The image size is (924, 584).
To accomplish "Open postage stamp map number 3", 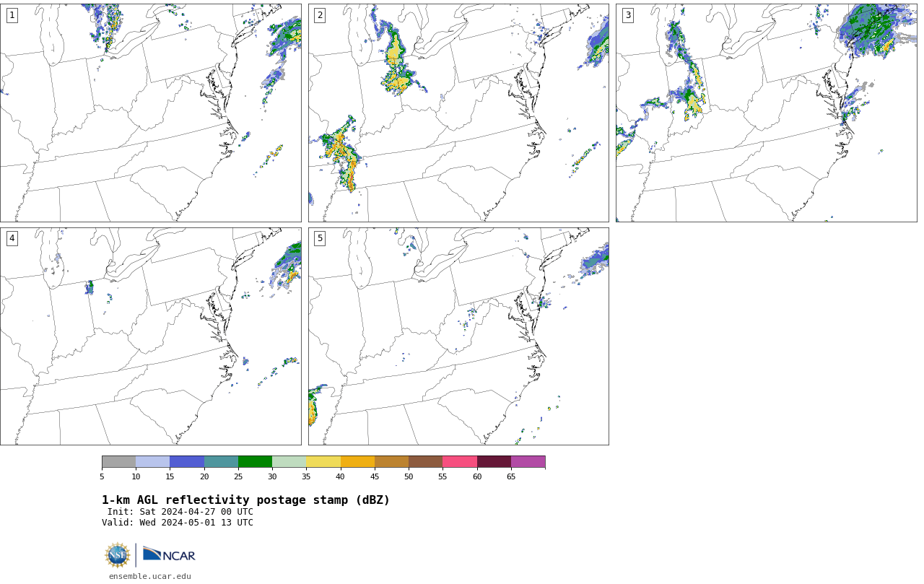I will [x=767, y=113].
